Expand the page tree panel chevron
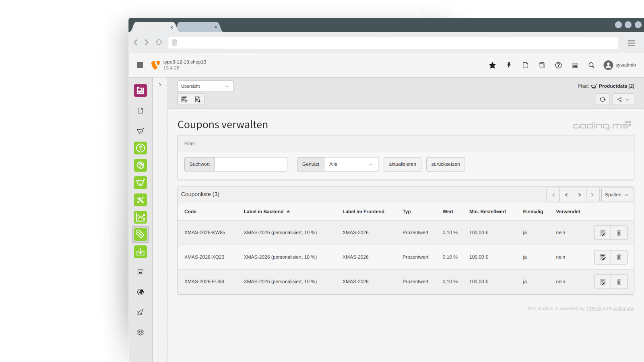This screenshot has height=362, width=644. (x=160, y=85)
